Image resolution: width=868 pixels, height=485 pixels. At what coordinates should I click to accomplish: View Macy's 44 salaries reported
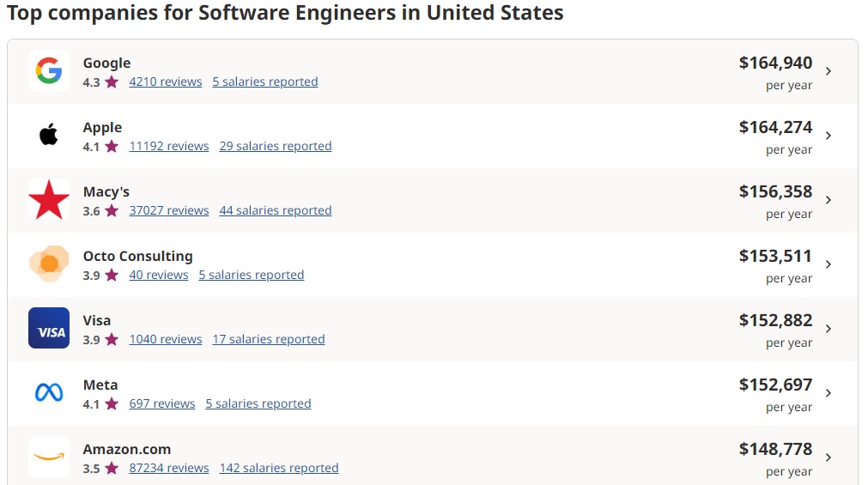tap(276, 210)
